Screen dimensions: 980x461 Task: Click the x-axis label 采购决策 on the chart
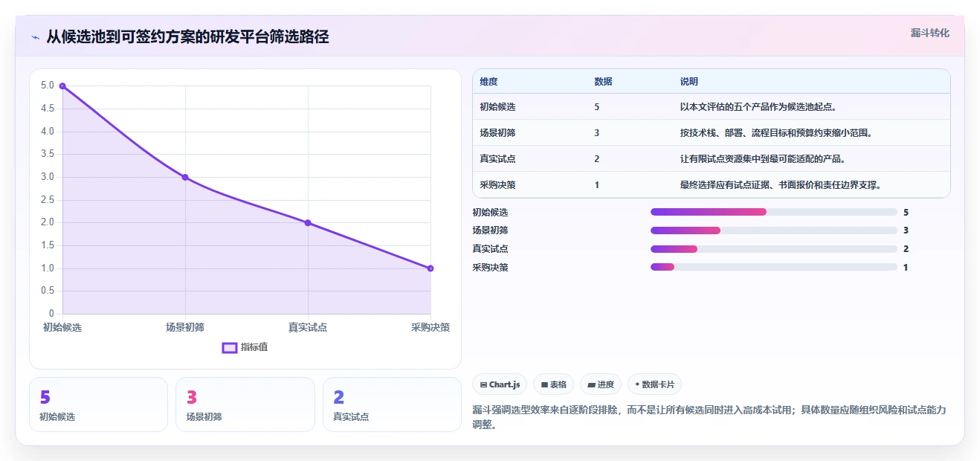[x=431, y=327]
